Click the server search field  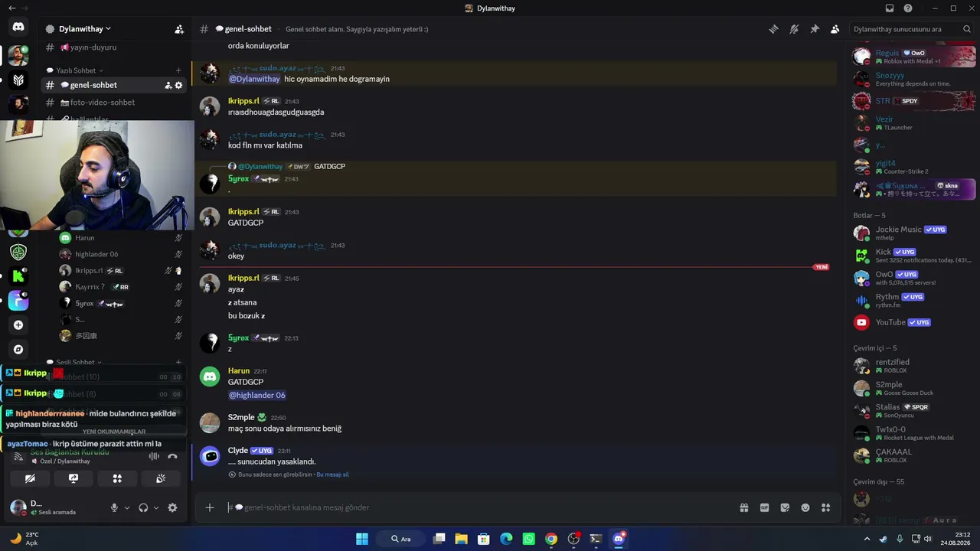[911, 29]
